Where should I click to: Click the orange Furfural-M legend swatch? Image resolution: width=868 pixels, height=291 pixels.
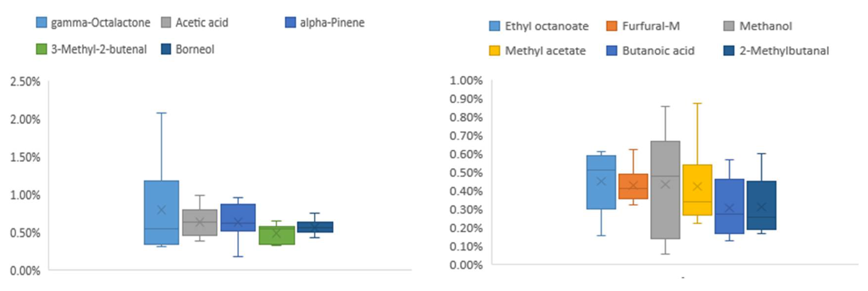point(612,26)
